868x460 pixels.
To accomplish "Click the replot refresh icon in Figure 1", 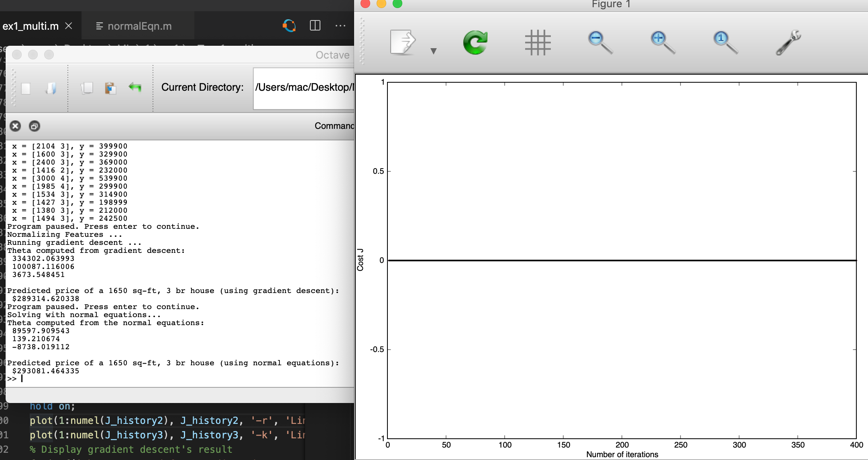I will click(475, 43).
